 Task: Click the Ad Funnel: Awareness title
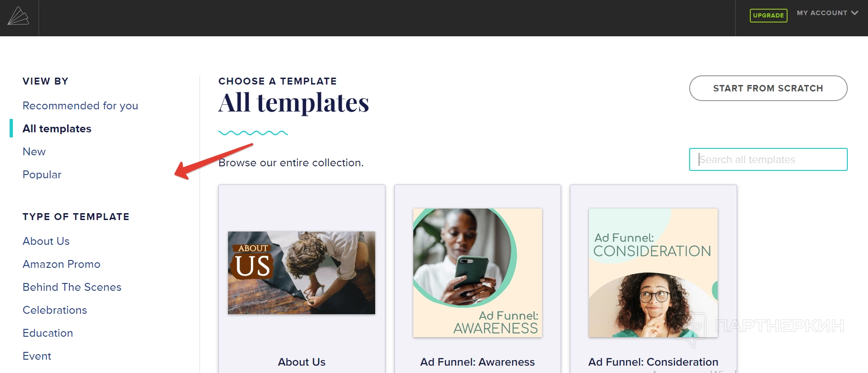click(x=478, y=362)
